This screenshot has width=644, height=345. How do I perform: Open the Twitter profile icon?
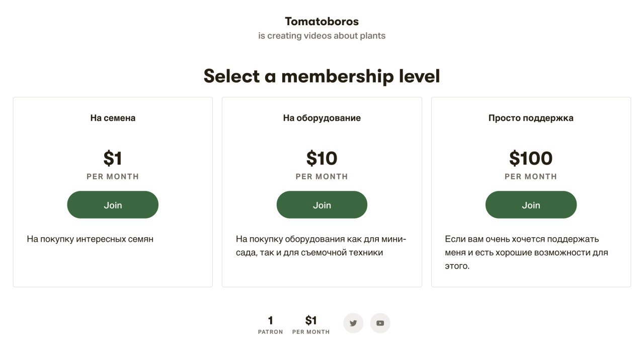pyautogui.click(x=353, y=323)
